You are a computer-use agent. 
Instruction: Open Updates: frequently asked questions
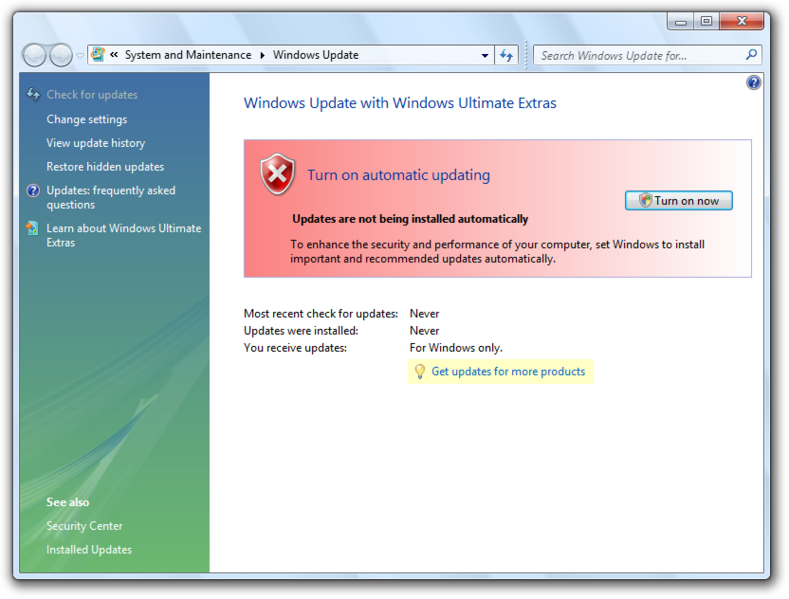click(111, 197)
